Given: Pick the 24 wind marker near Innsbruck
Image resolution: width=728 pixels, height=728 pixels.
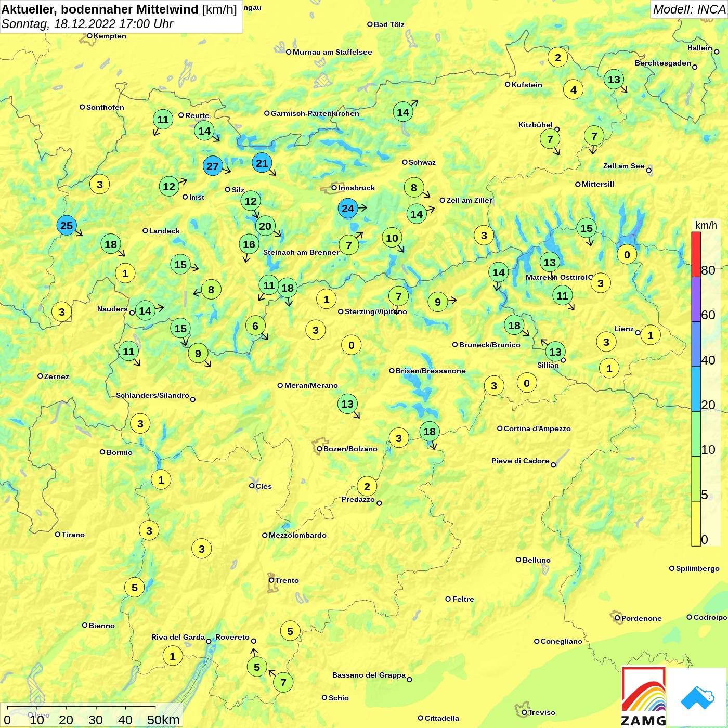Looking at the screenshot, I should pos(348,209).
